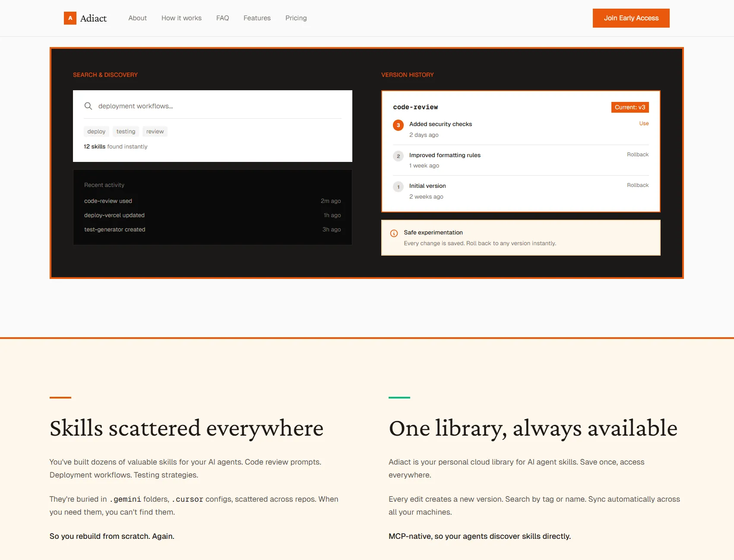Click the Current: v3 badge
The width and height of the screenshot is (734, 560).
pos(630,107)
